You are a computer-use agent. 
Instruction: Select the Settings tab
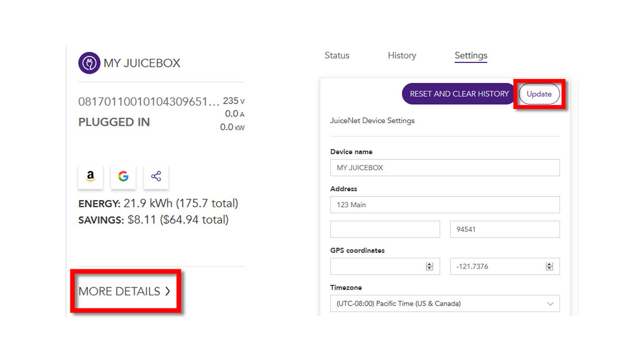pyautogui.click(x=471, y=56)
